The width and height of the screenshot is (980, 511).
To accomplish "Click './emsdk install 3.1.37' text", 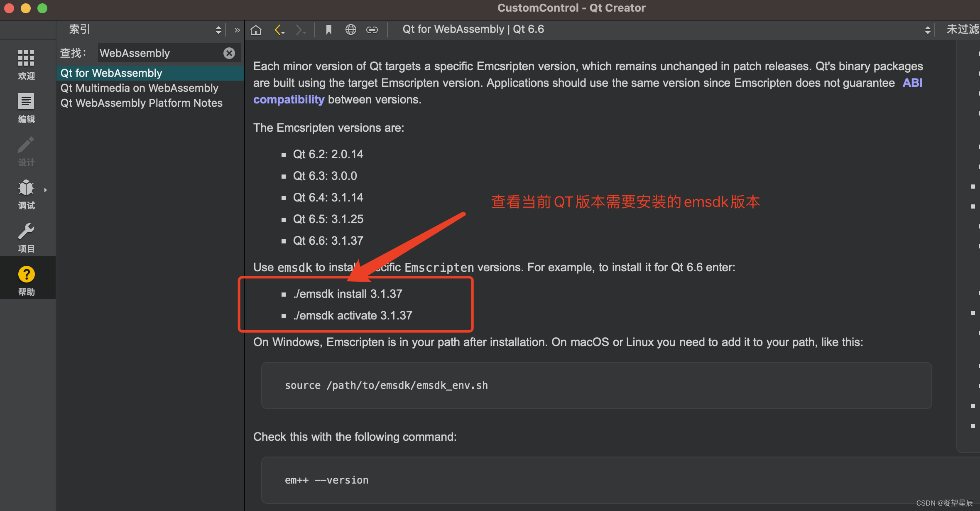I will [348, 294].
